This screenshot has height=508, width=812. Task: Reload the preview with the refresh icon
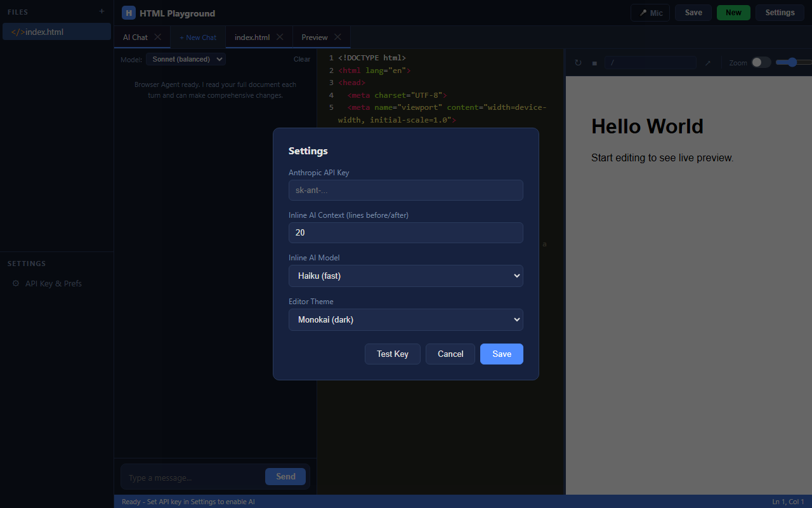click(x=577, y=63)
